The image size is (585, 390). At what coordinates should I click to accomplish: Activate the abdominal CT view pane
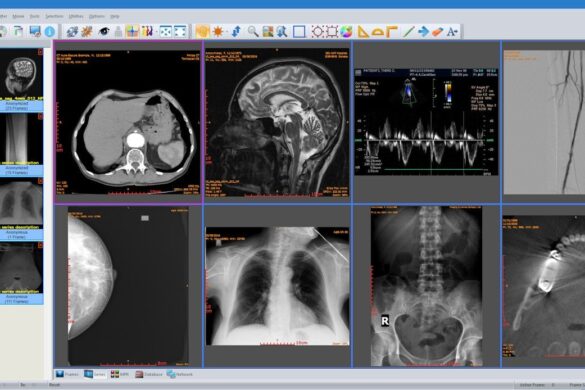[x=128, y=122]
